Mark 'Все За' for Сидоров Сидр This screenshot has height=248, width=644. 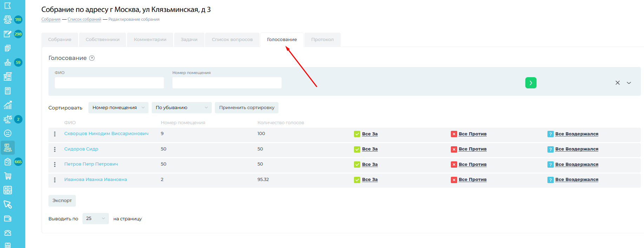click(x=369, y=149)
